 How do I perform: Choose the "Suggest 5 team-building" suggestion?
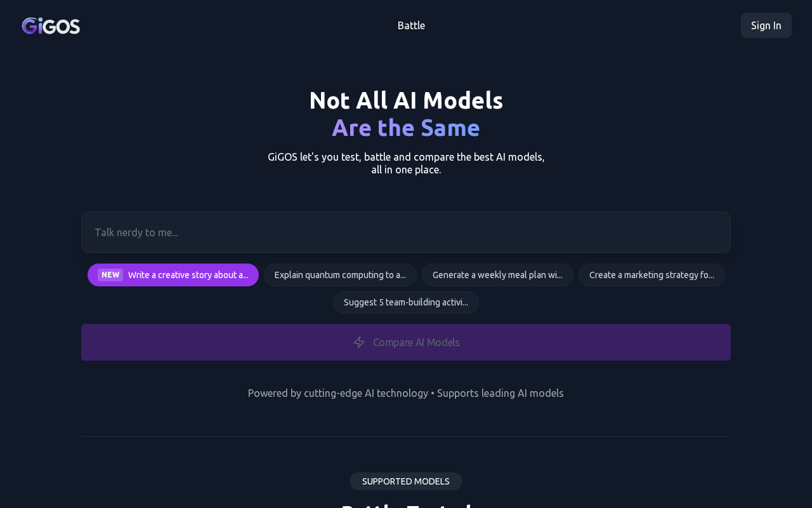(x=406, y=302)
